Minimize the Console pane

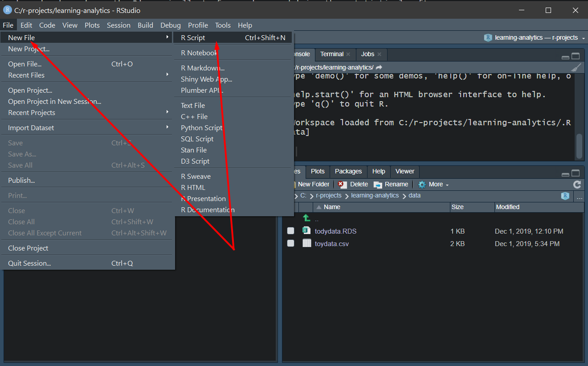[x=565, y=57]
